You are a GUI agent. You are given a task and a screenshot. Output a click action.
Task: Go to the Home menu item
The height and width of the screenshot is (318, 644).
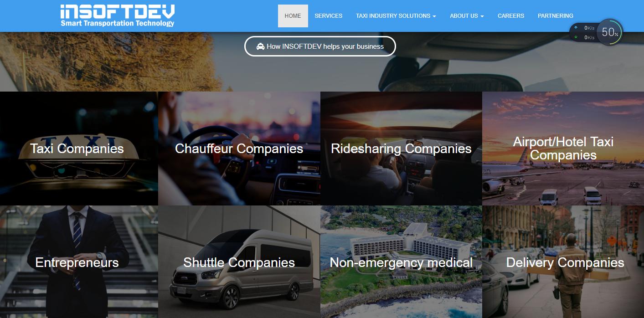tap(293, 16)
